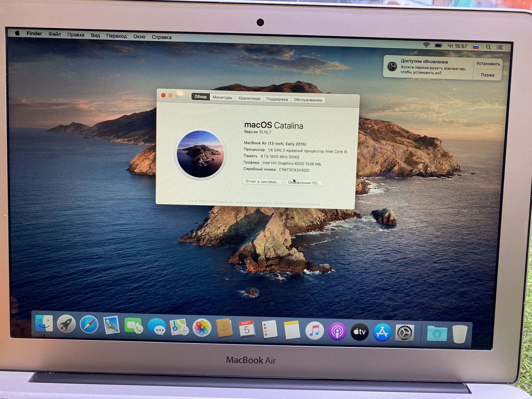The width and height of the screenshot is (532, 399).
Task: Open Notification Center list icon
Action: click(x=500, y=48)
